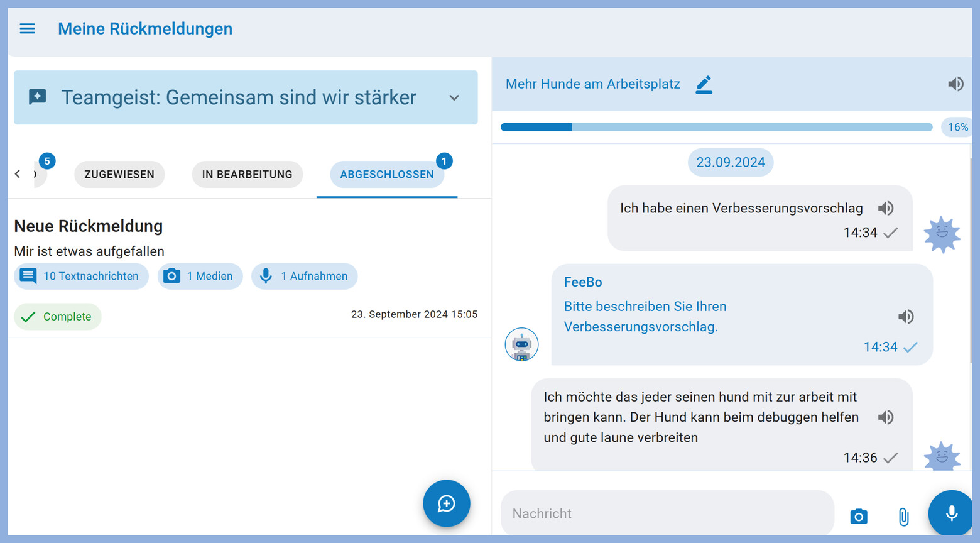Expand the left tab arrow with badge 5
980x543 pixels.
point(18,174)
